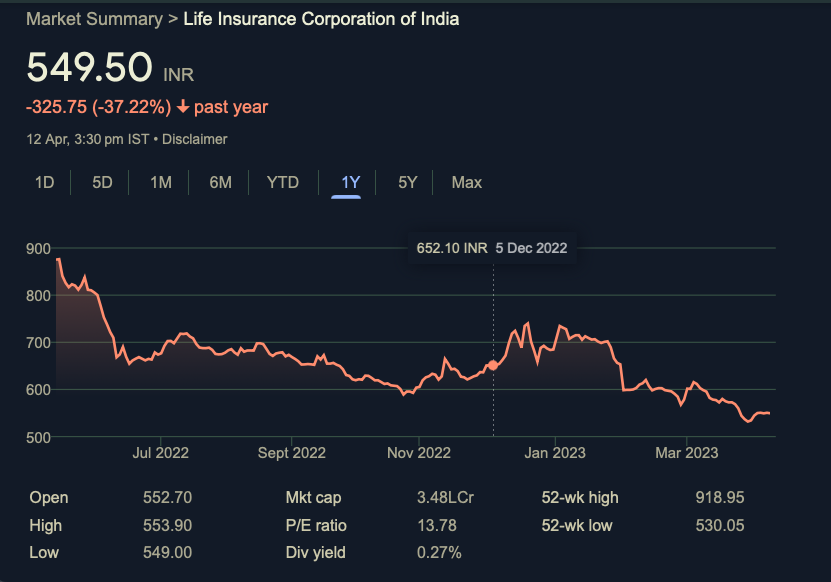Switch to the 1D time range tab

[x=45, y=182]
